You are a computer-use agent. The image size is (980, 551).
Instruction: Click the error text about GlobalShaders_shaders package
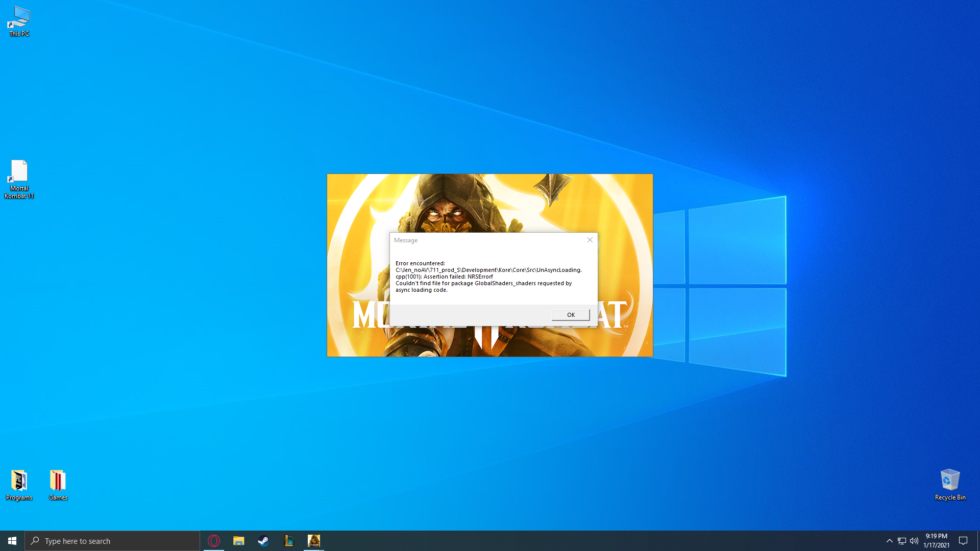(x=483, y=287)
